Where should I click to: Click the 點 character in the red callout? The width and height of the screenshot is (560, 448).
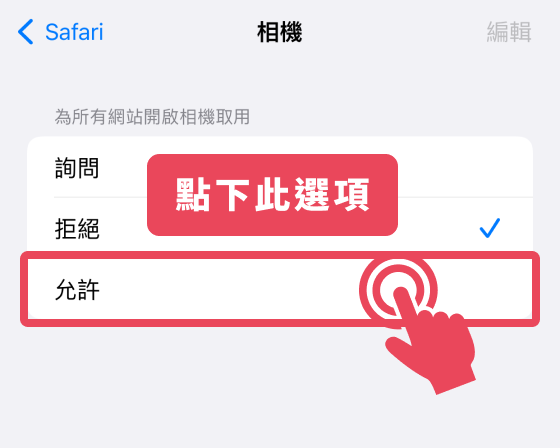pyautogui.click(x=193, y=195)
